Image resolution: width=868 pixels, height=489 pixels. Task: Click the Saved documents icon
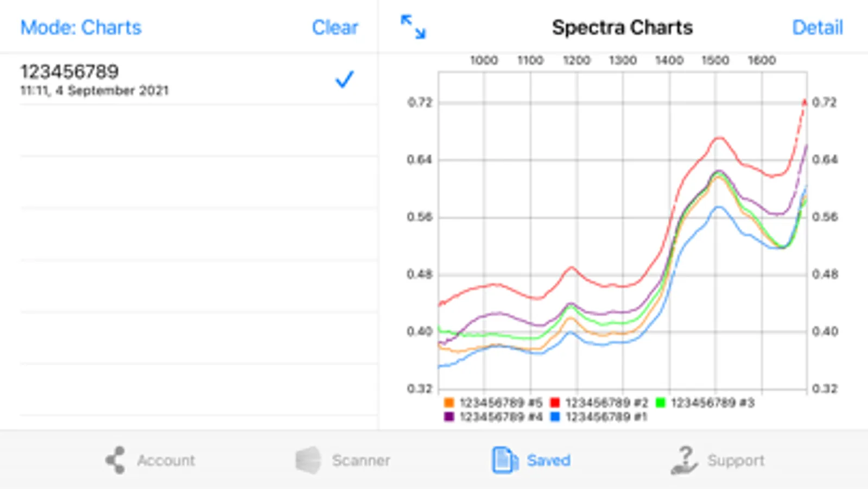[504, 460]
